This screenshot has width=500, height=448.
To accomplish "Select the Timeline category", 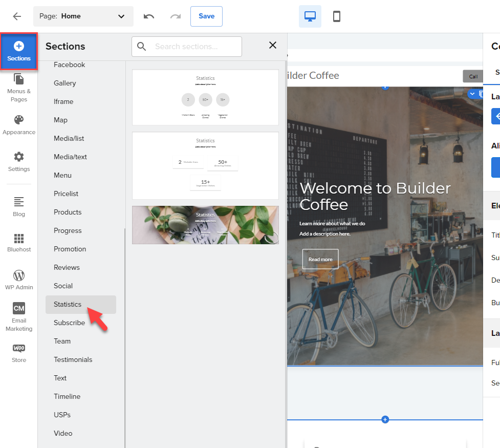I will pos(67,397).
